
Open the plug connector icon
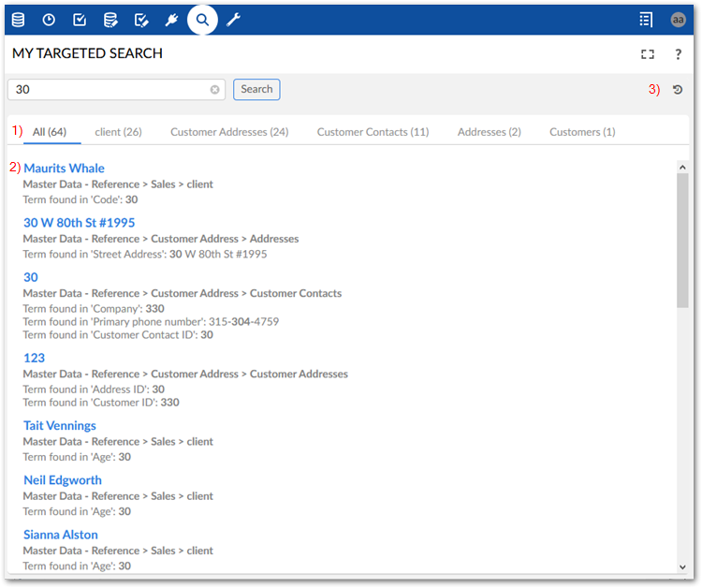pyautogui.click(x=171, y=20)
